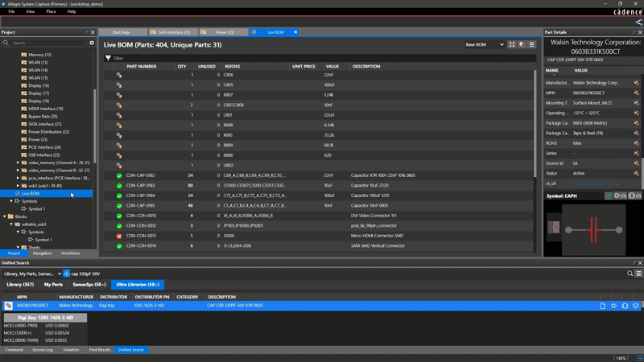The image size is (644, 362).
Task: Open the Violation tab
Action: (71, 350)
